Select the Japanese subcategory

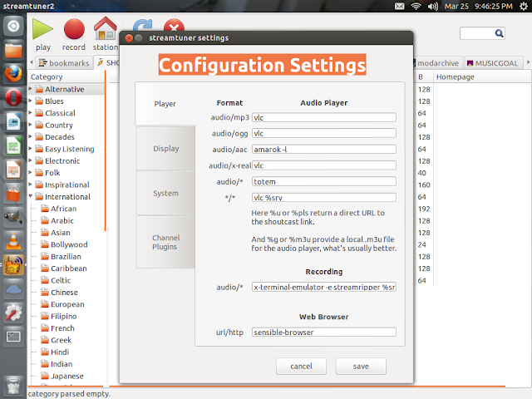coord(66,376)
